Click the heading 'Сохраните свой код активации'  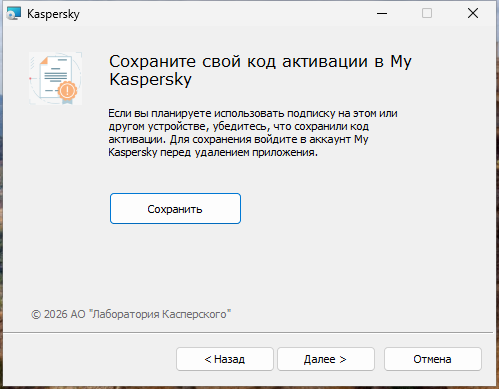coord(238,62)
